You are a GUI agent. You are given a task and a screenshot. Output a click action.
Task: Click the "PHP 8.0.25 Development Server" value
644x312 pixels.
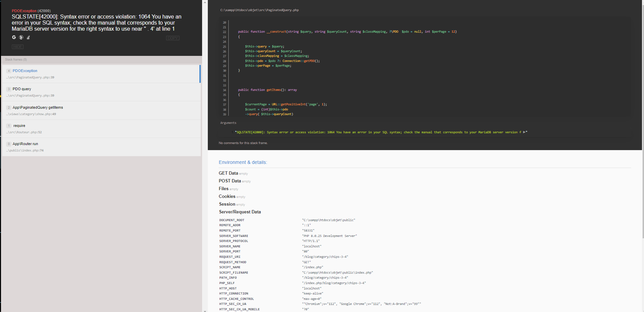pos(329,236)
